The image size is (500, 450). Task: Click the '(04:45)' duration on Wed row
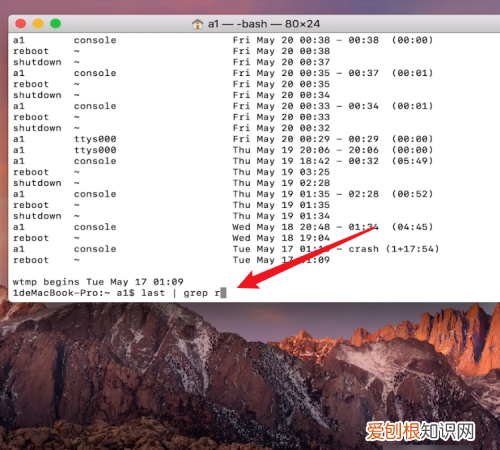tap(412, 227)
